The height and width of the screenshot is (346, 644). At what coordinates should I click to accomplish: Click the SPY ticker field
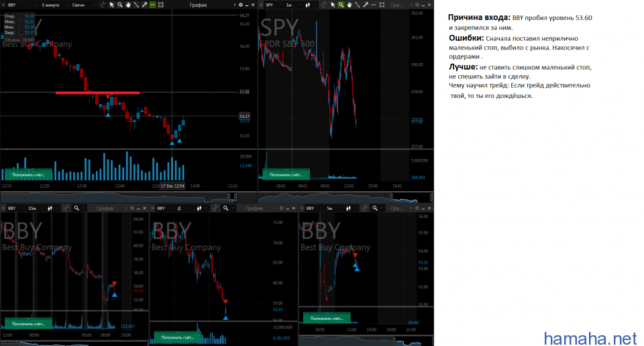pos(274,5)
